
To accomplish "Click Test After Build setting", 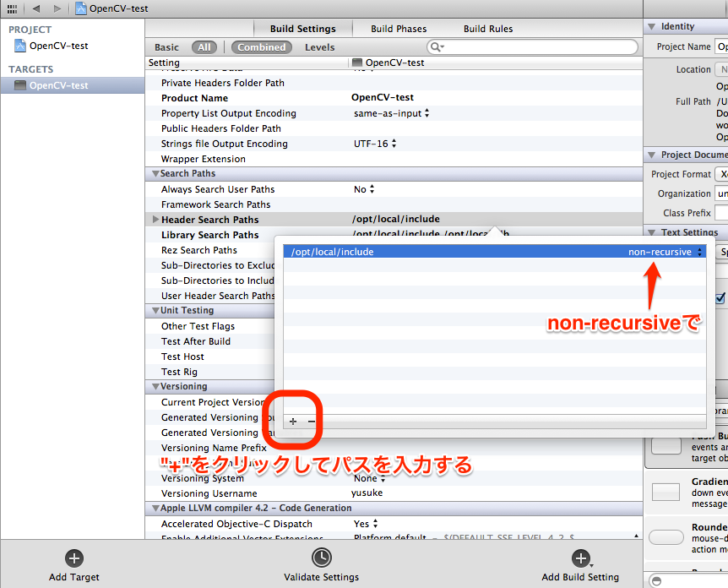I will (195, 341).
